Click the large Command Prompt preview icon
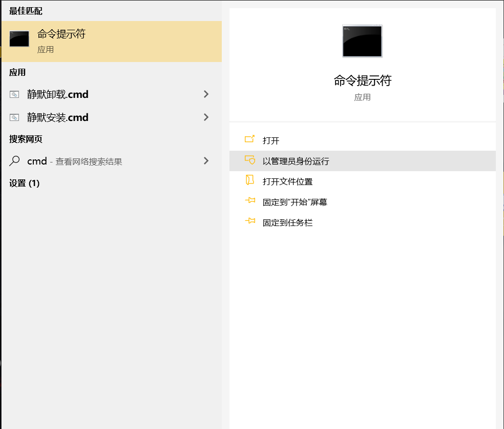 tap(362, 41)
